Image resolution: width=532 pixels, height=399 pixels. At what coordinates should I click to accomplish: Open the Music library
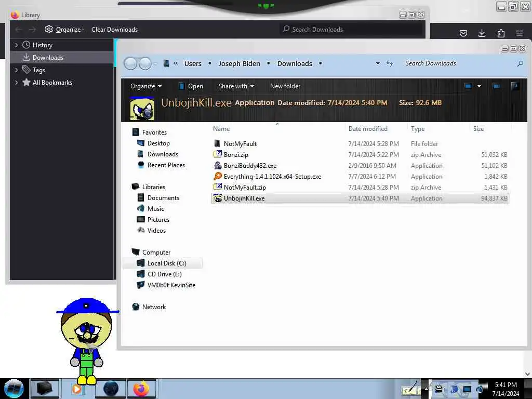click(x=156, y=209)
